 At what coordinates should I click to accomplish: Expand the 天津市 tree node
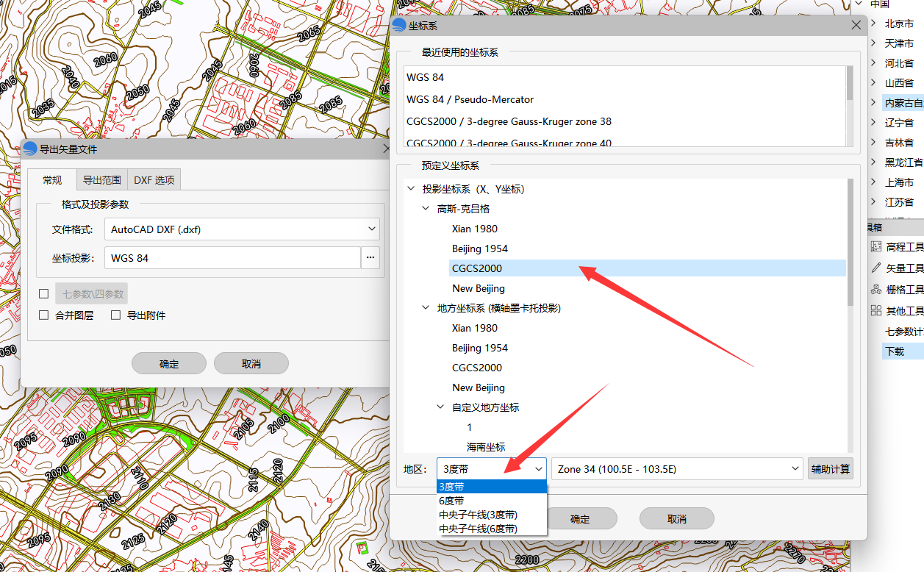(873, 43)
